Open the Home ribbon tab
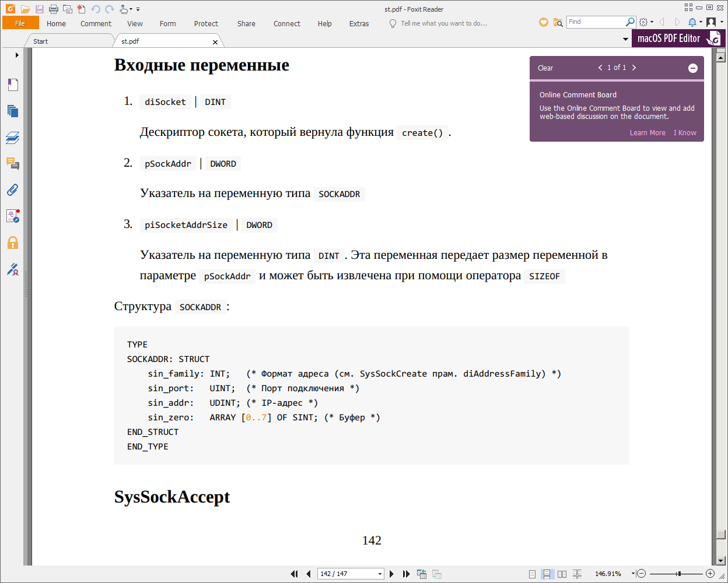 56,24
